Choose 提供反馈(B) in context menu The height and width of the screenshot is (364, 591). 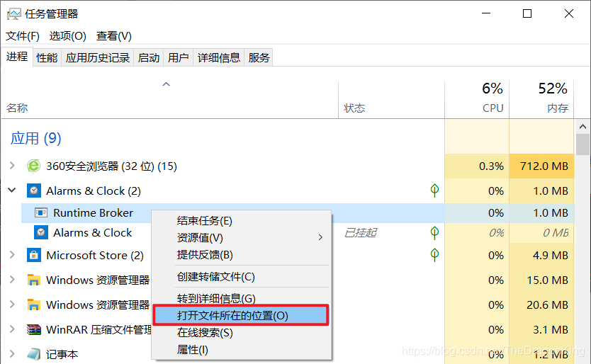(242, 255)
